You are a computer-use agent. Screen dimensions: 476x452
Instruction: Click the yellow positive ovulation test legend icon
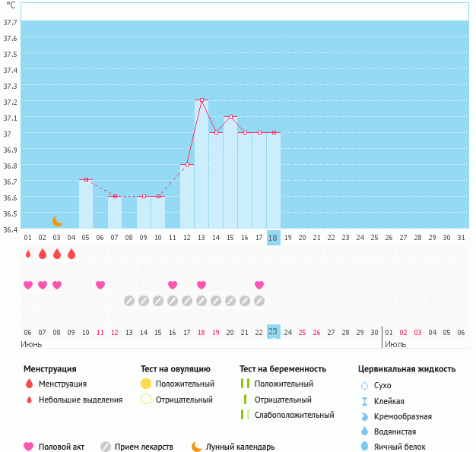point(146,384)
